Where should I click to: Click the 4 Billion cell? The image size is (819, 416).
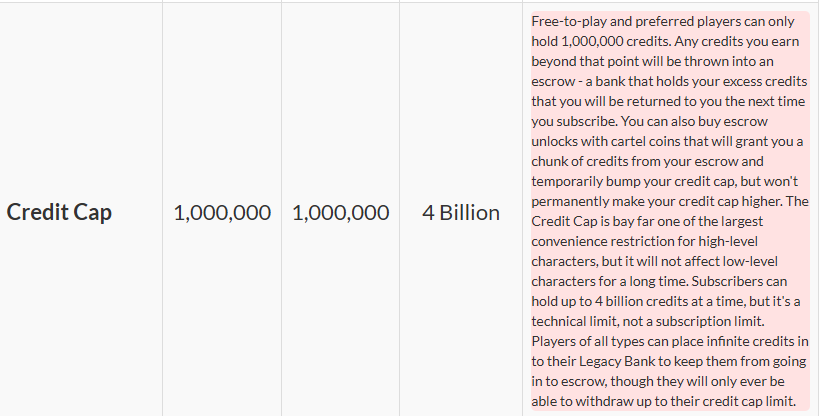461,213
